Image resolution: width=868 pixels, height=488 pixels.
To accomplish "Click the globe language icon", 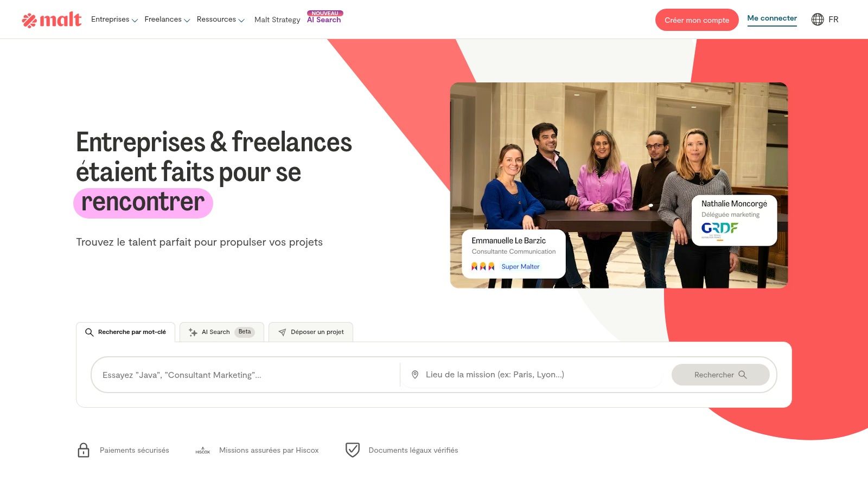I will pyautogui.click(x=818, y=20).
